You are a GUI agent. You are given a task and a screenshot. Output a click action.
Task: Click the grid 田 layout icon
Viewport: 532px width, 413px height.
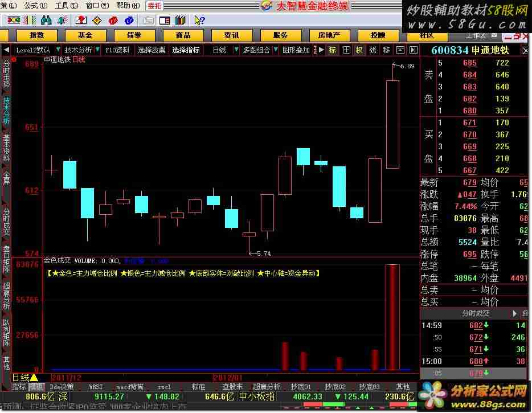point(346,50)
